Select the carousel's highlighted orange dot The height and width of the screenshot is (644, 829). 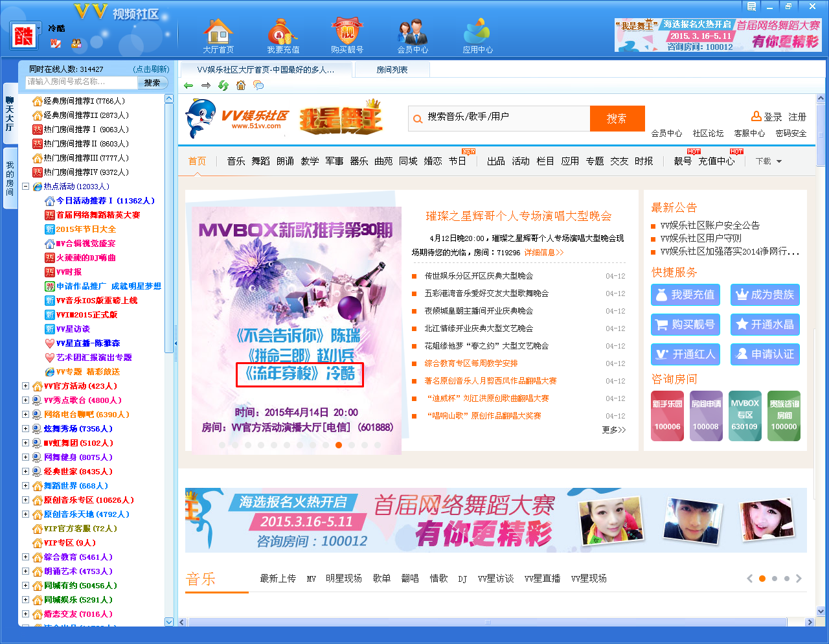click(x=339, y=445)
